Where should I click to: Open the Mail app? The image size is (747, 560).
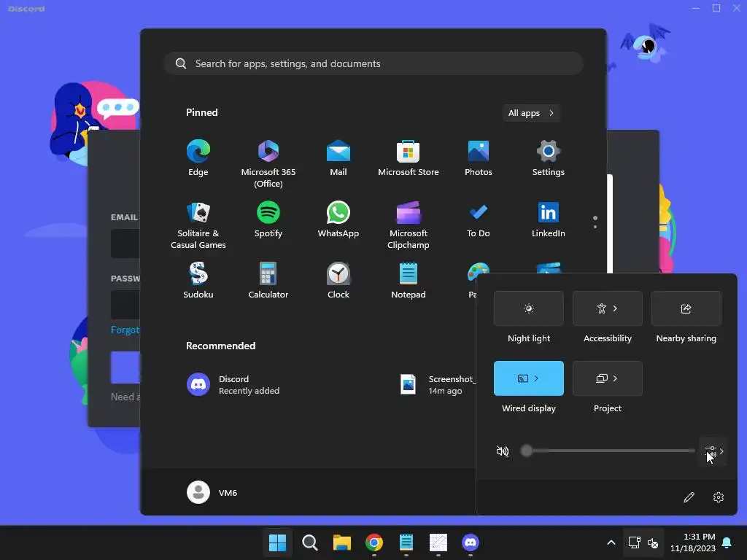338,158
